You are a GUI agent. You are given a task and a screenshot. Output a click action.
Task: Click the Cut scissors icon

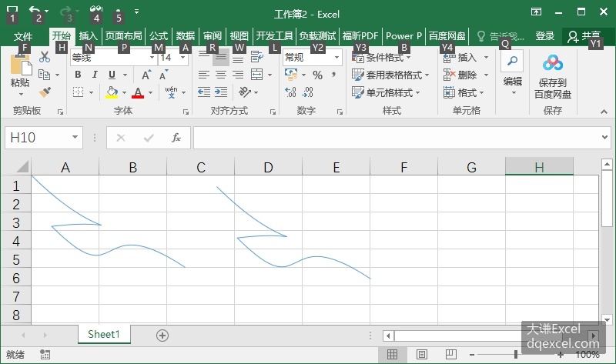(x=45, y=57)
